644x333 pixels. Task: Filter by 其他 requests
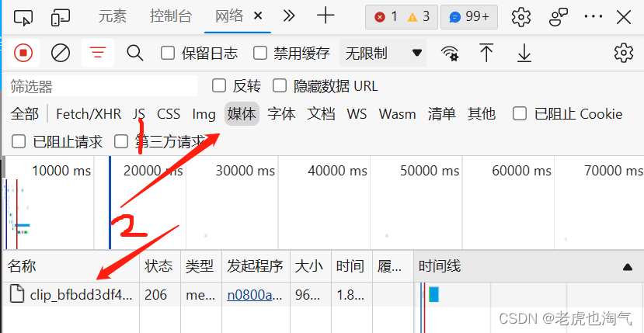tap(482, 114)
